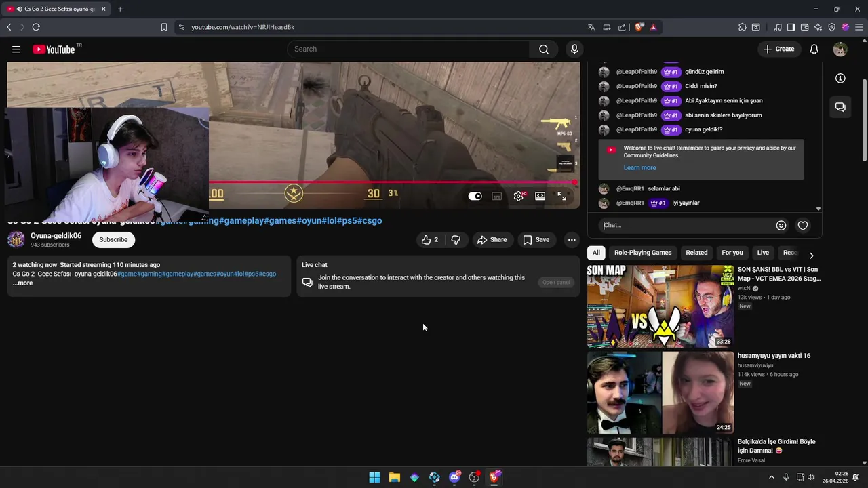Select the Role-Playing Games chip

click(643, 253)
